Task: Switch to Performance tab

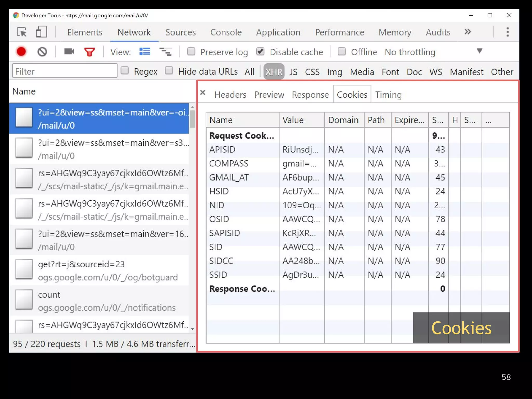Action: pos(340,32)
